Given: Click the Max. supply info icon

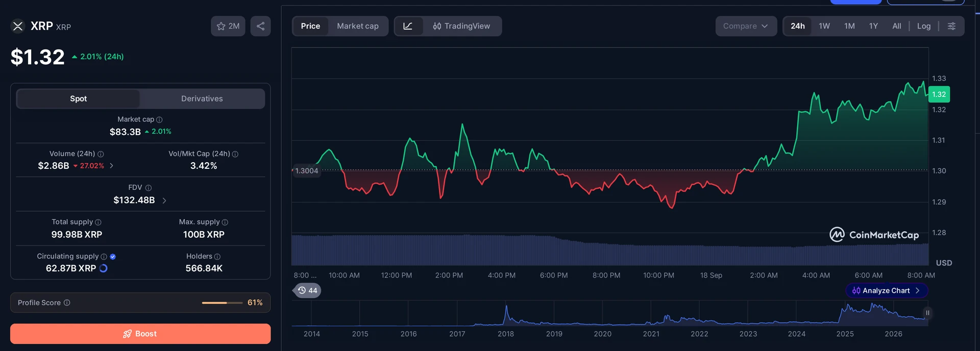Looking at the screenshot, I should pos(225,222).
